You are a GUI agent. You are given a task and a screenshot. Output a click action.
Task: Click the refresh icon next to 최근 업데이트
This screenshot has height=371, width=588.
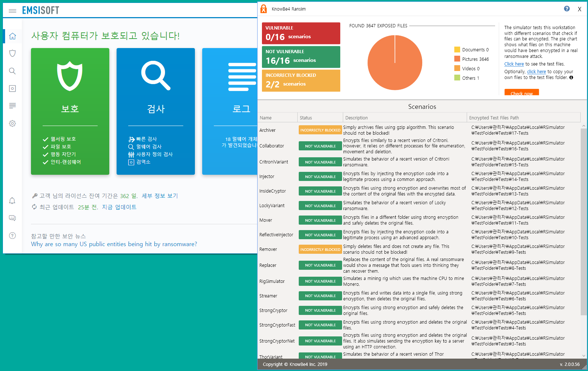pyautogui.click(x=34, y=207)
